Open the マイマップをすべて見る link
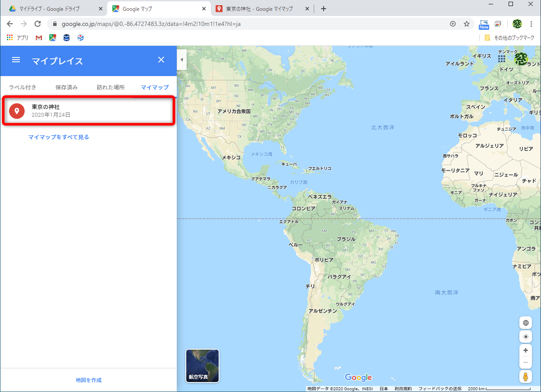 (x=59, y=137)
